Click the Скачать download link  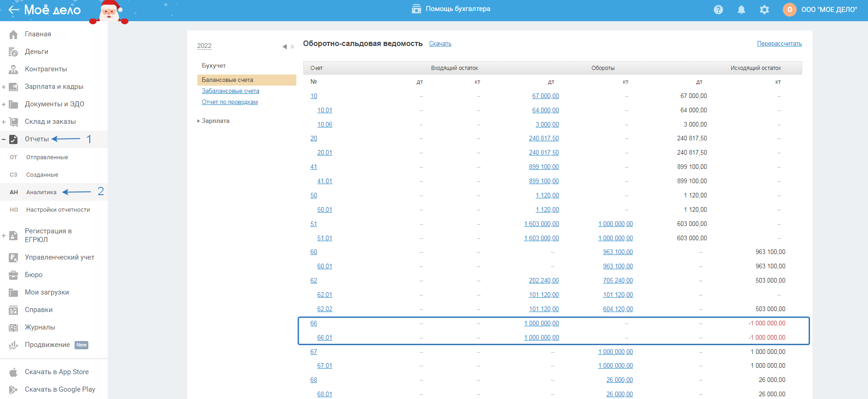pos(440,44)
